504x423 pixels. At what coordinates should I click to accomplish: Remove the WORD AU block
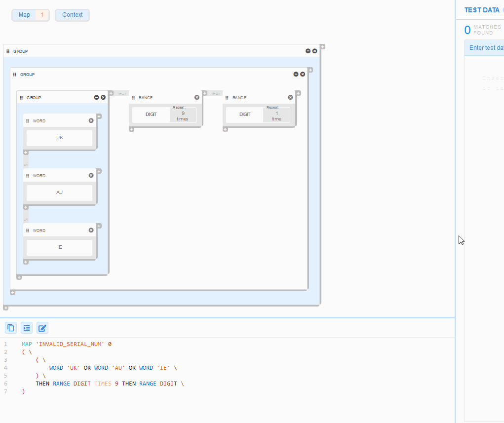click(91, 176)
